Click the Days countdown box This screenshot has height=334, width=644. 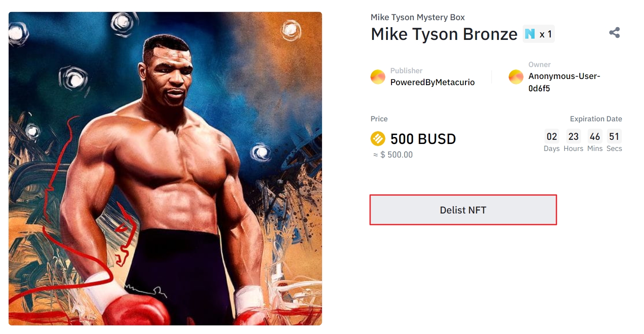pyautogui.click(x=551, y=137)
